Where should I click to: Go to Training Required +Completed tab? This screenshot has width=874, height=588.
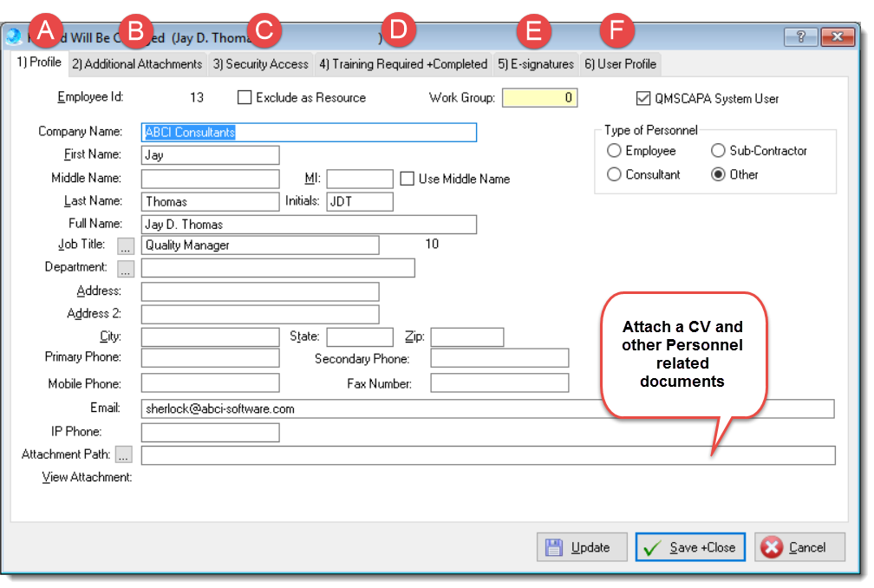403,64
